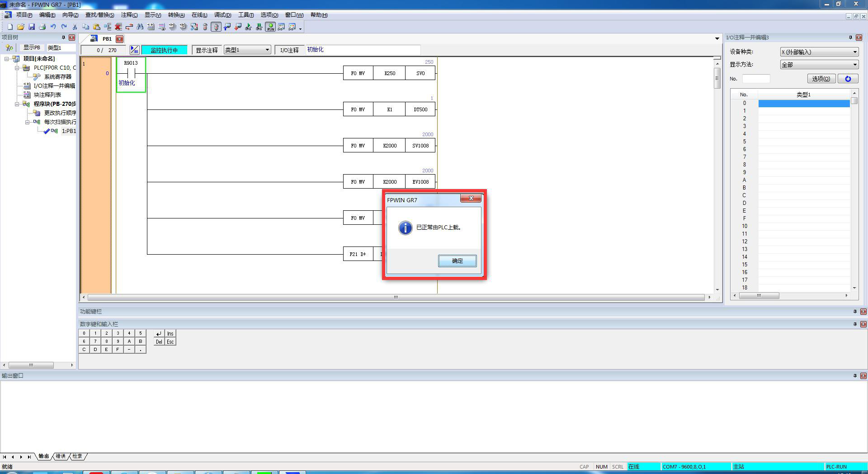This screenshot has width=868, height=474.
Task: Toggle the monitor start/stop icon button
Action: click(134, 50)
